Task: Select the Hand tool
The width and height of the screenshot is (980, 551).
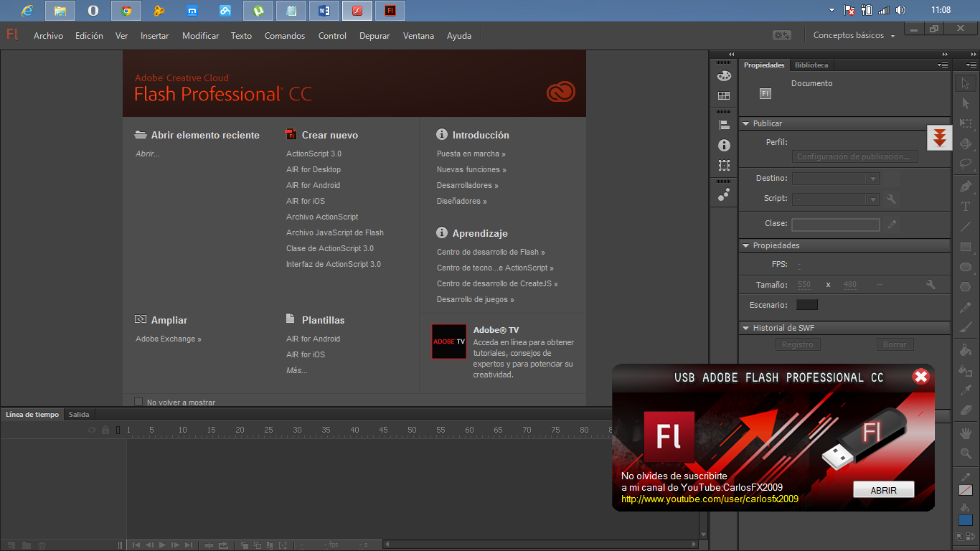Action: (x=966, y=433)
